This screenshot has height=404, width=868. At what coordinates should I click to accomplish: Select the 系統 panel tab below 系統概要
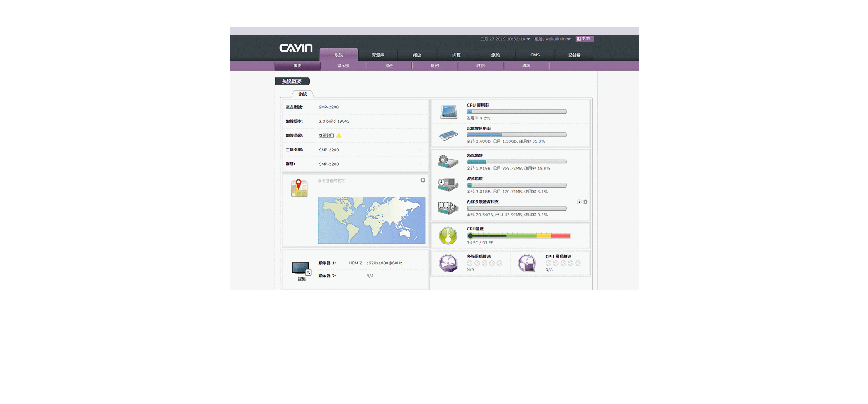pyautogui.click(x=302, y=94)
